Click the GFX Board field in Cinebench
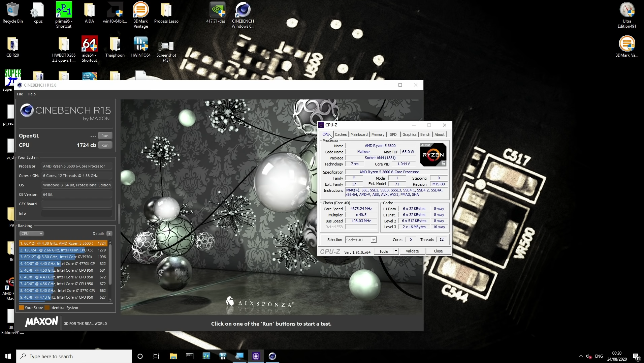This screenshot has height=363, width=644. coord(77,204)
